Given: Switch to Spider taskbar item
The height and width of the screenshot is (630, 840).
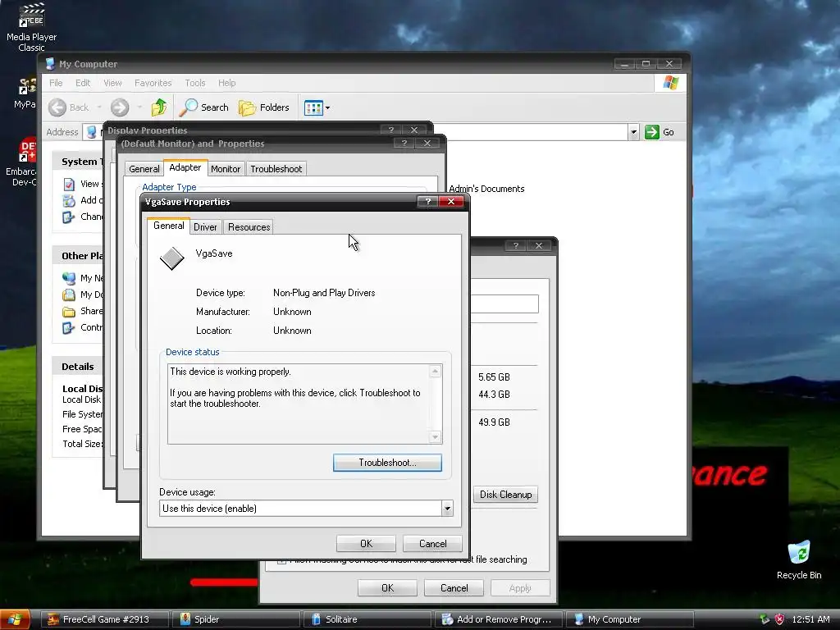Looking at the screenshot, I should (237, 619).
